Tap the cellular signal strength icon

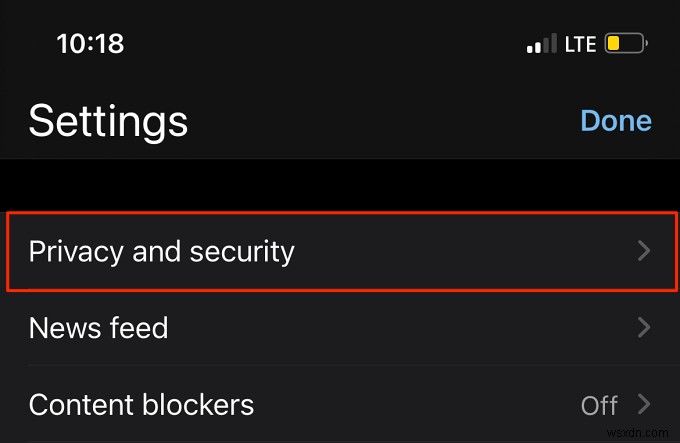pos(541,44)
